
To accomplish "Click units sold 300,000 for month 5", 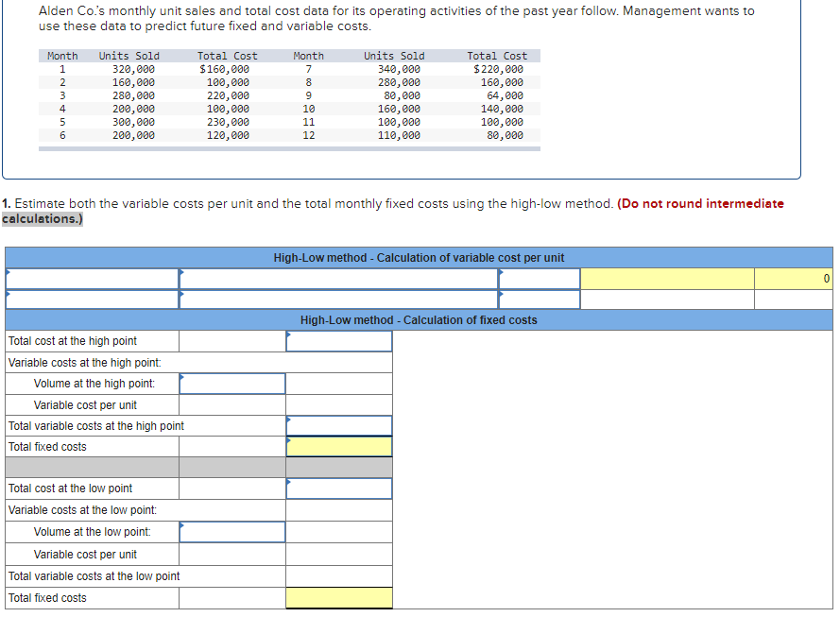I will coord(133,122).
